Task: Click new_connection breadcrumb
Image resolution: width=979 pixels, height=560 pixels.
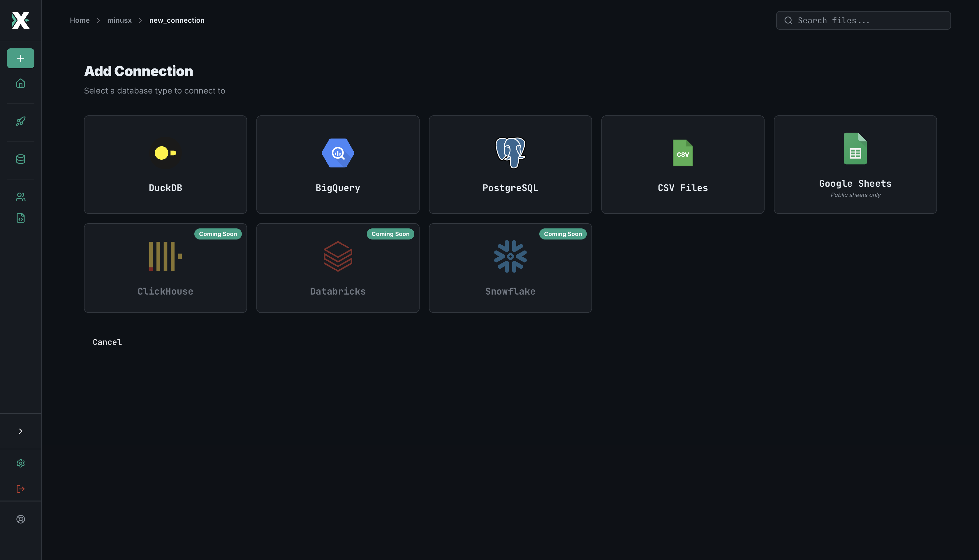Action: 177,20
